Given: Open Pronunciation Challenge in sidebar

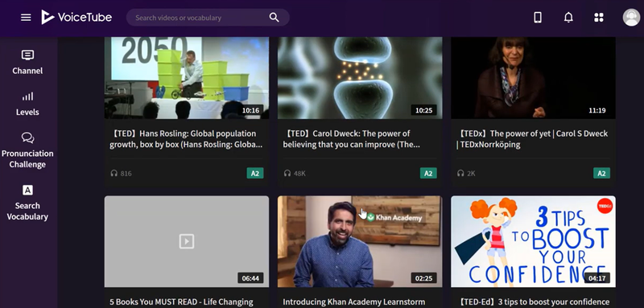Looking at the screenshot, I should tap(27, 150).
